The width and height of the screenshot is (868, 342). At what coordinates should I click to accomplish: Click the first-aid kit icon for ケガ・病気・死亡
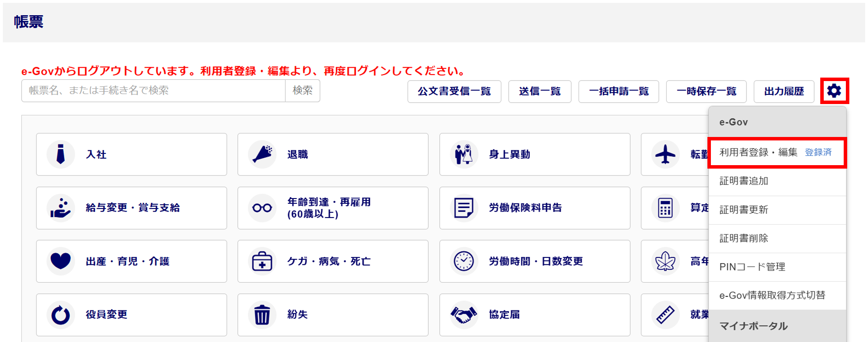pyautogui.click(x=262, y=261)
